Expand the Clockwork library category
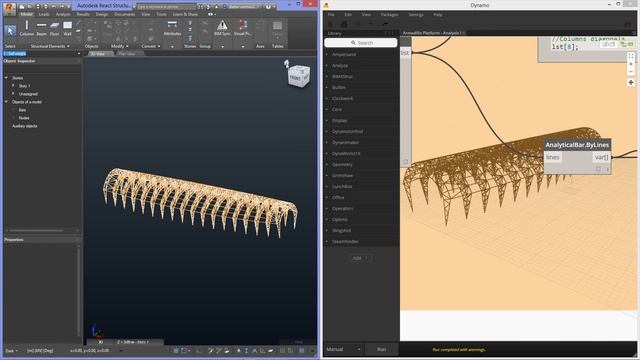 pyautogui.click(x=343, y=98)
